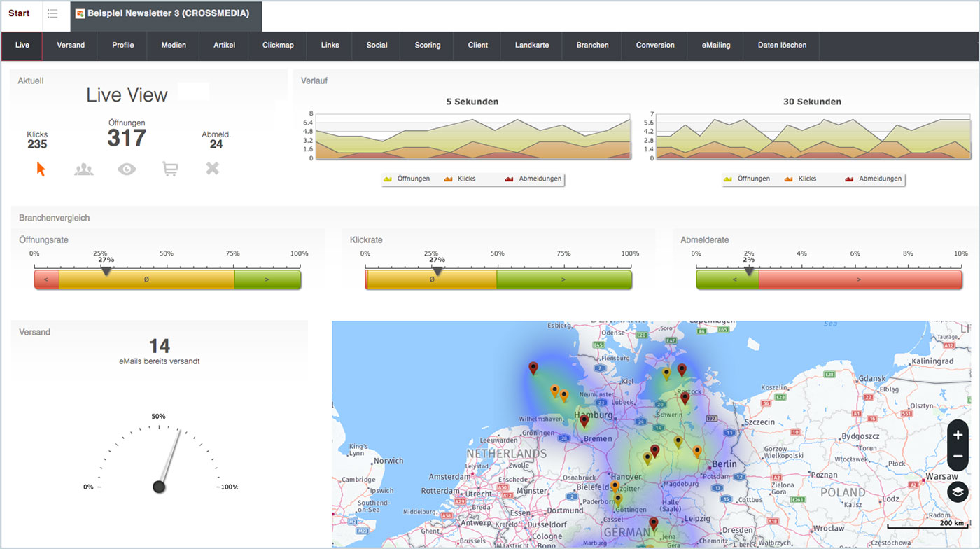Zoom in on the map
The width and height of the screenshot is (980, 549).
tap(958, 435)
